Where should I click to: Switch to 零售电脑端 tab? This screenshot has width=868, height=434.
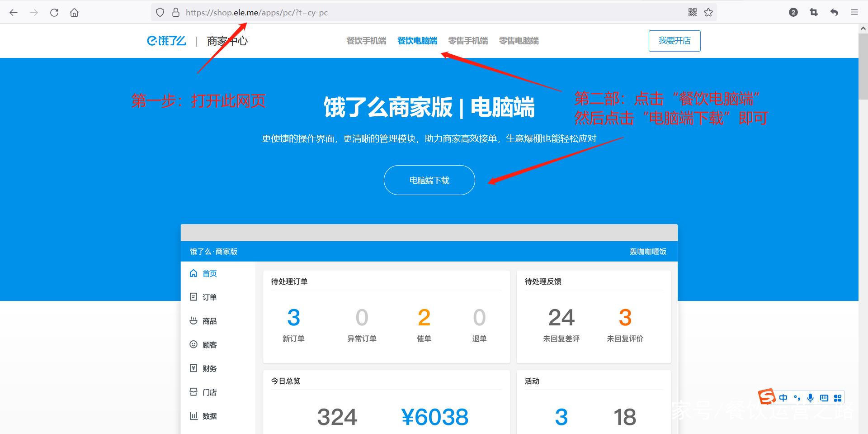click(519, 41)
